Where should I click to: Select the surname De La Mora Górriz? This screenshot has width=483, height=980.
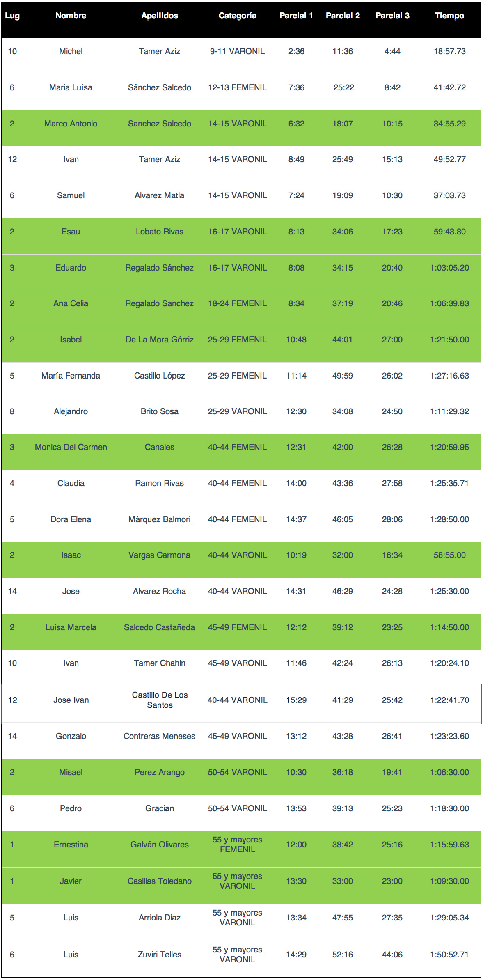pos(160,340)
